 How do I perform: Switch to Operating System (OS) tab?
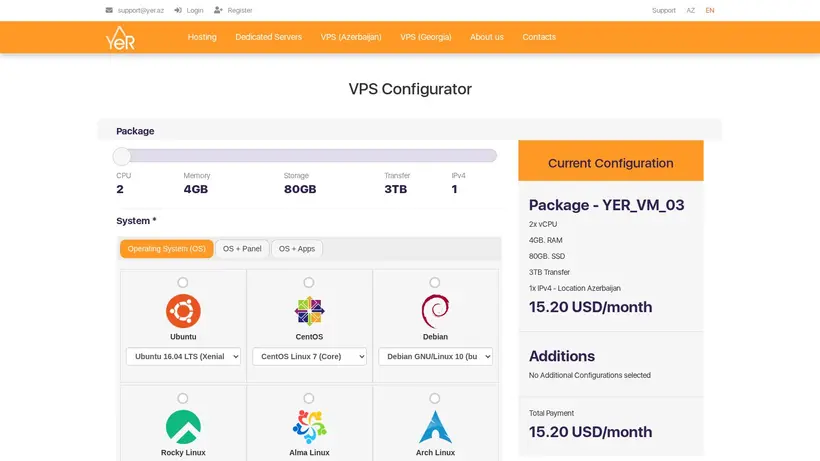point(166,249)
